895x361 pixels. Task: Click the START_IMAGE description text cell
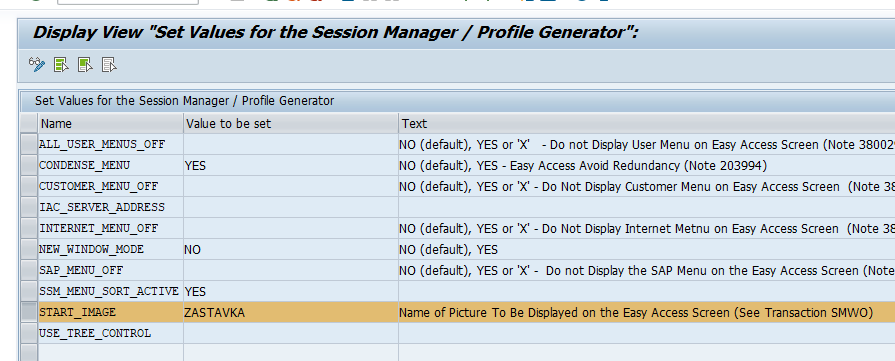click(647, 312)
